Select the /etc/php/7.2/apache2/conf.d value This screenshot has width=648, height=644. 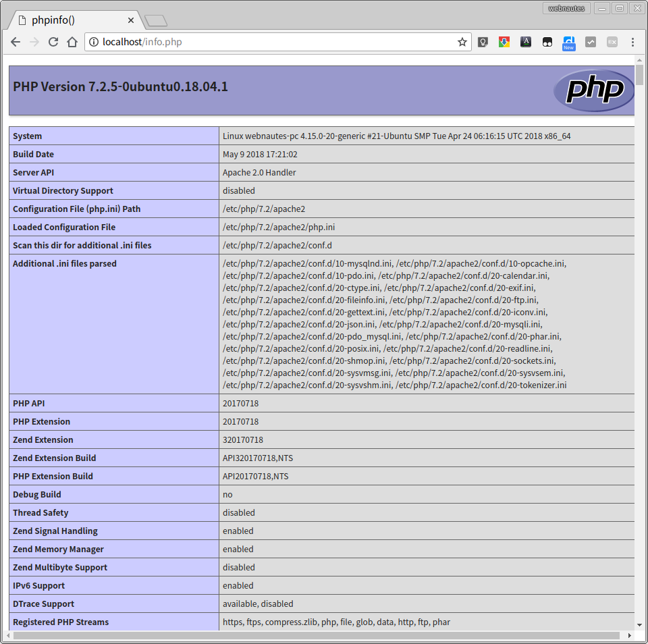277,245
